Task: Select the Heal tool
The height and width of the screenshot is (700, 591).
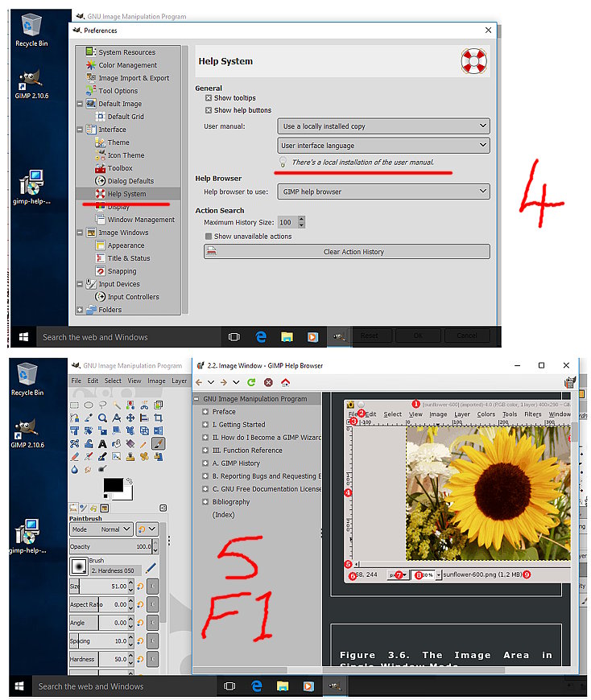Action: point(144,457)
